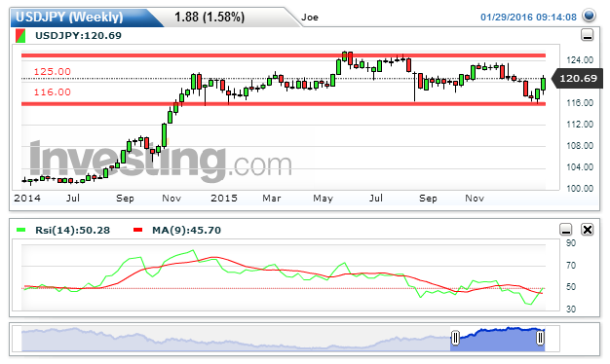Image resolution: width=610 pixels, height=364 pixels.
Task: Click the MA(9):45.70 legend text
Action: (x=186, y=231)
